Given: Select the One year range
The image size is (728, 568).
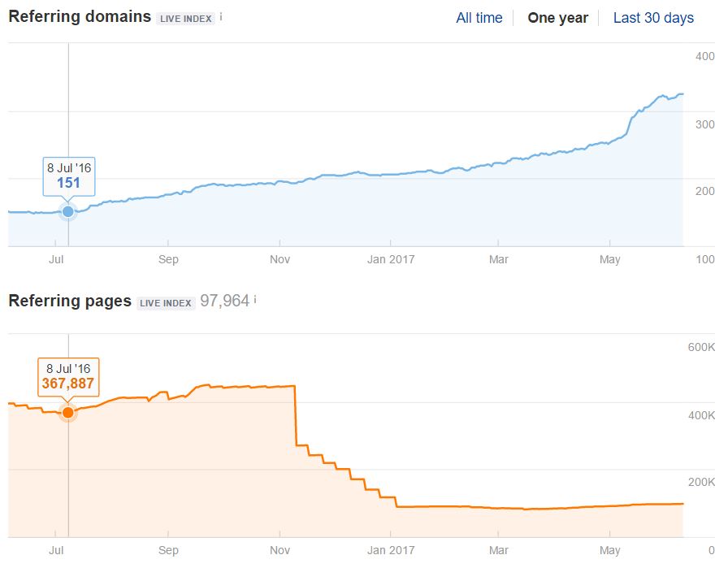Looking at the screenshot, I should (x=557, y=18).
